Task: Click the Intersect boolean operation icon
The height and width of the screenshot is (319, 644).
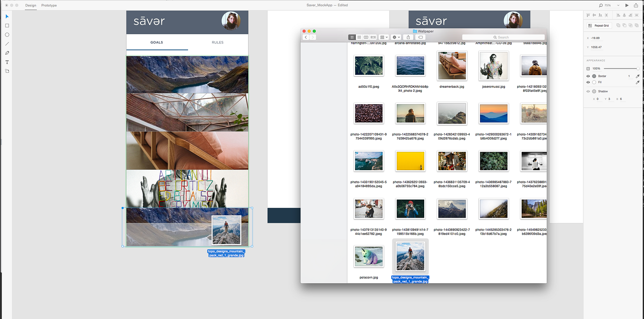Action: (630, 25)
